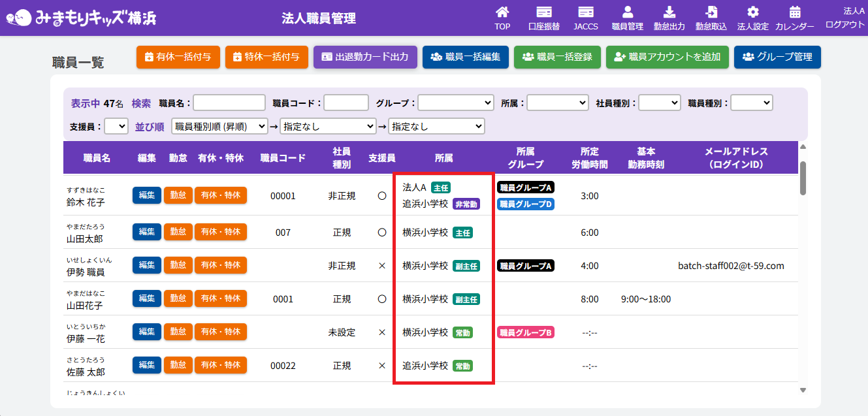Open the グループ filter dropdown
This screenshot has height=416, width=868.
coord(456,103)
